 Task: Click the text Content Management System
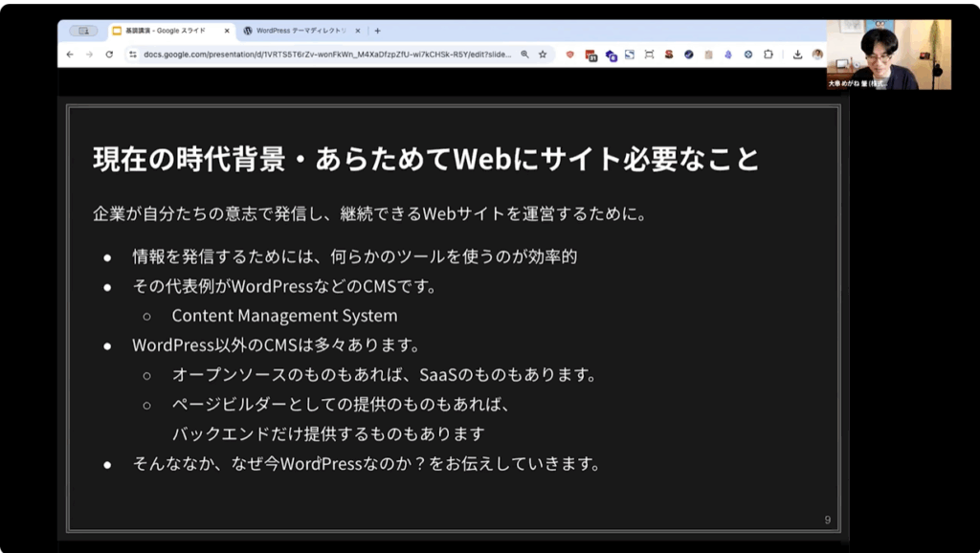[284, 316]
